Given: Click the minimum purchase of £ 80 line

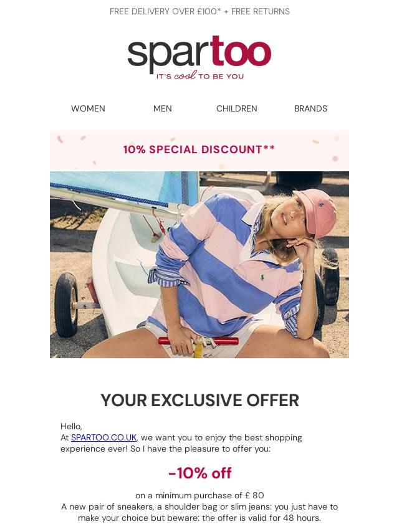Looking at the screenshot, I should 199,495.
